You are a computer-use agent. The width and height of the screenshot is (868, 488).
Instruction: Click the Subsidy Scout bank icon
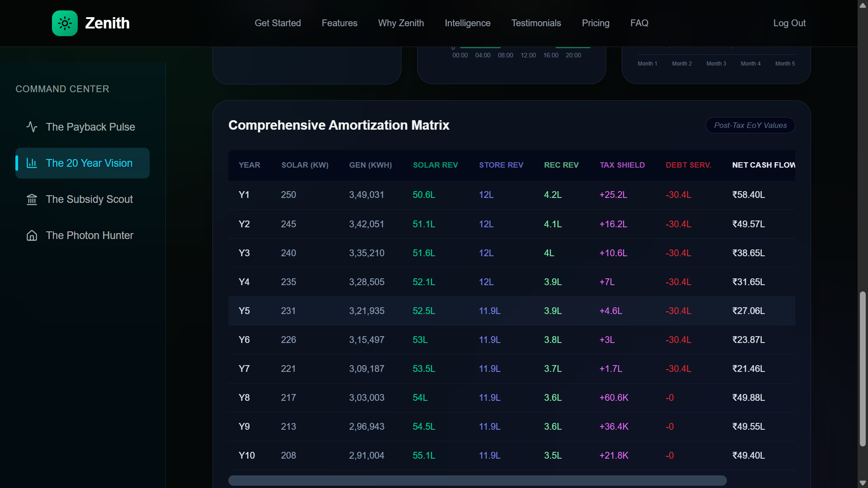tap(32, 199)
